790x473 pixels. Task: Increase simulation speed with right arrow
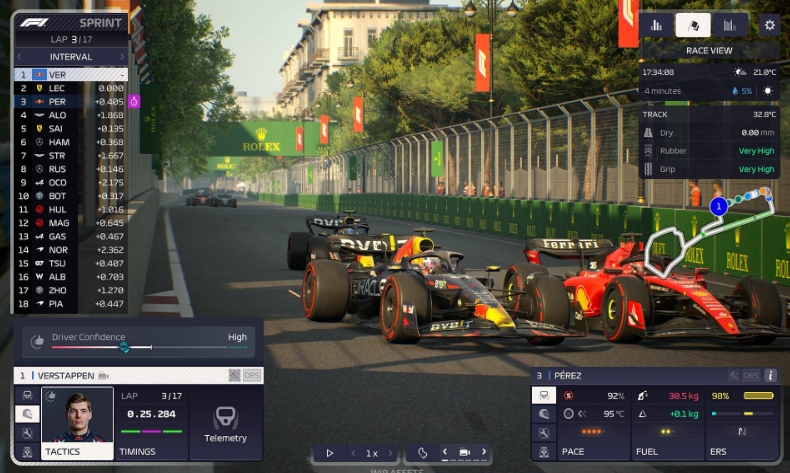(390, 453)
